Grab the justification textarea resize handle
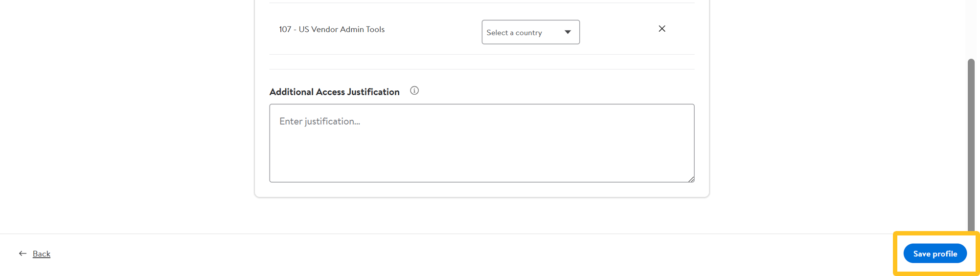The width and height of the screenshot is (980, 276). tap(691, 179)
